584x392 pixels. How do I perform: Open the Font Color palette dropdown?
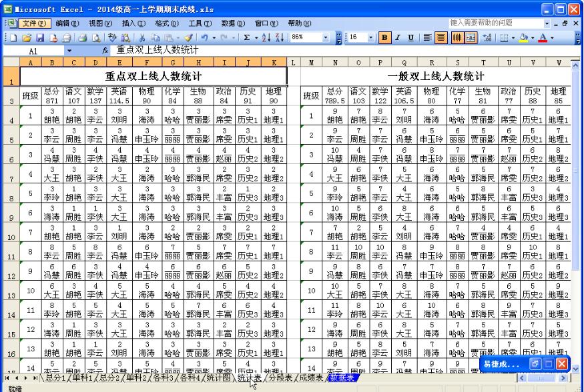(x=552, y=37)
